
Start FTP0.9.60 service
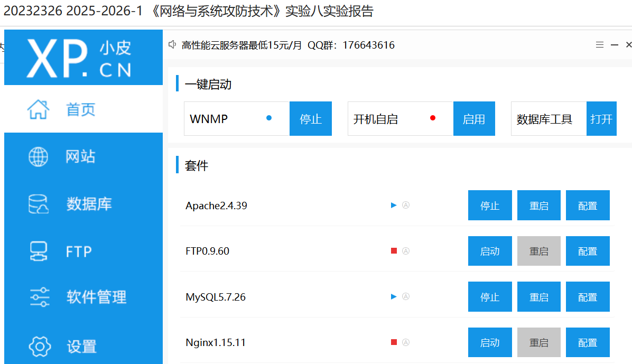pos(490,251)
